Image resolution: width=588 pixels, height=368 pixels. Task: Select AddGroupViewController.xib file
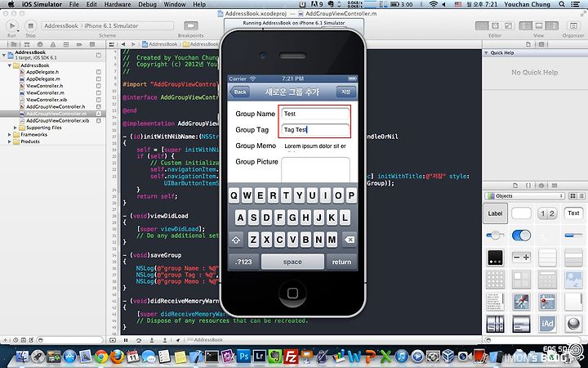58,120
